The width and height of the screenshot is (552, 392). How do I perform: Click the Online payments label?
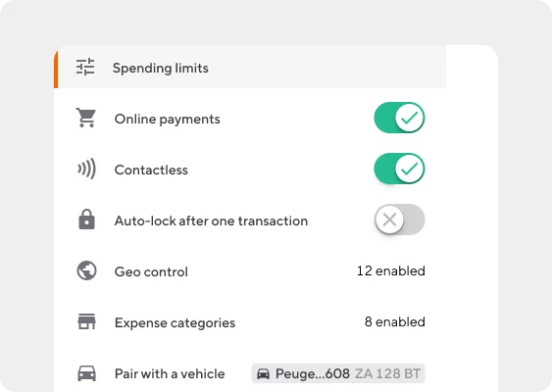click(x=168, y=120)
